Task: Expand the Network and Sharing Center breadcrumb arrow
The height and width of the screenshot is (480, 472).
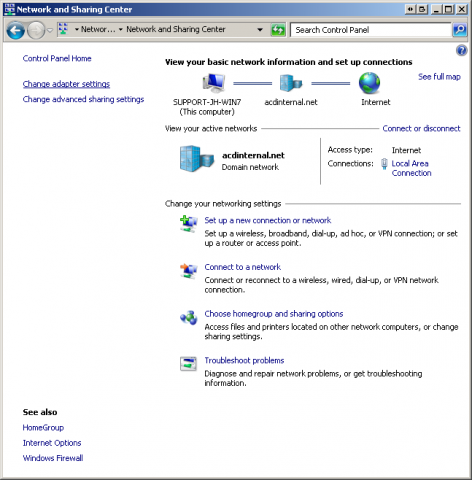Action: (x=121, y=30)
